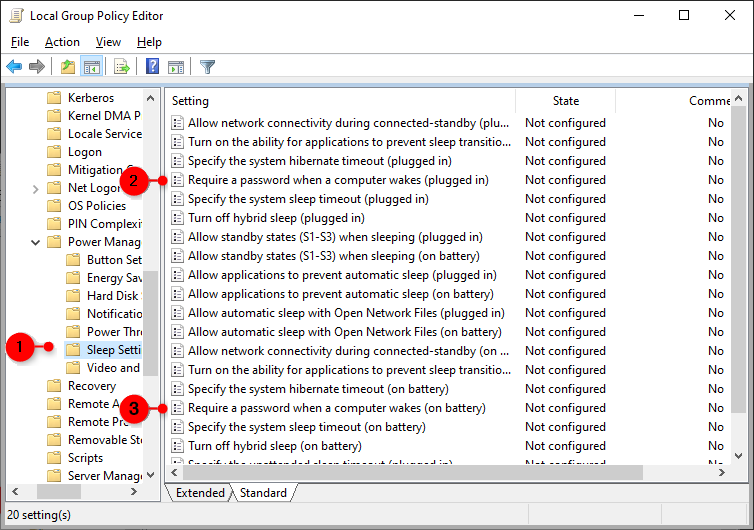Collapse the Power Management tree node
Viewport: 754px width, 530px height.
(36, 242)
